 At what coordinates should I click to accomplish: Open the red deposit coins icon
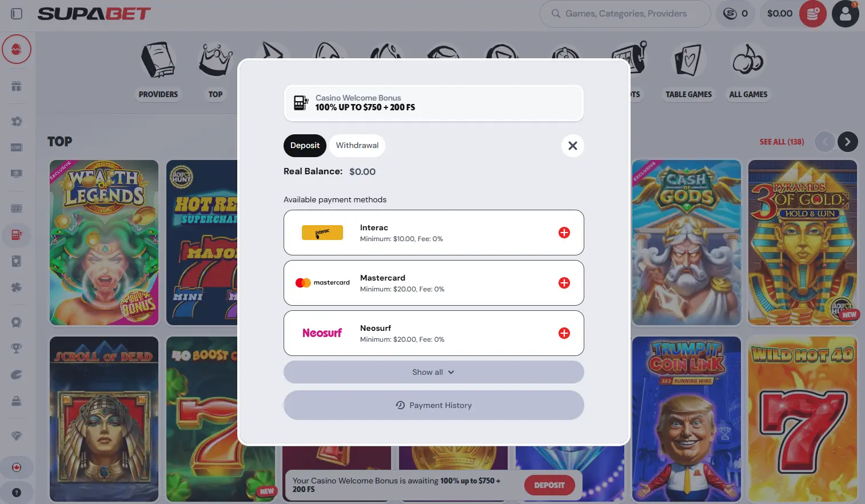[812, 14]
